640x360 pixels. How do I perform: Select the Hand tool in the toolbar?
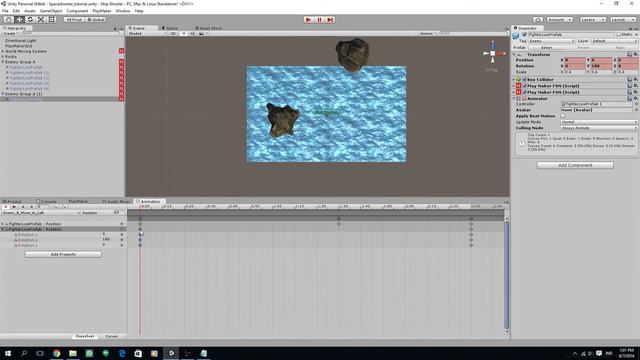(8, 19)
